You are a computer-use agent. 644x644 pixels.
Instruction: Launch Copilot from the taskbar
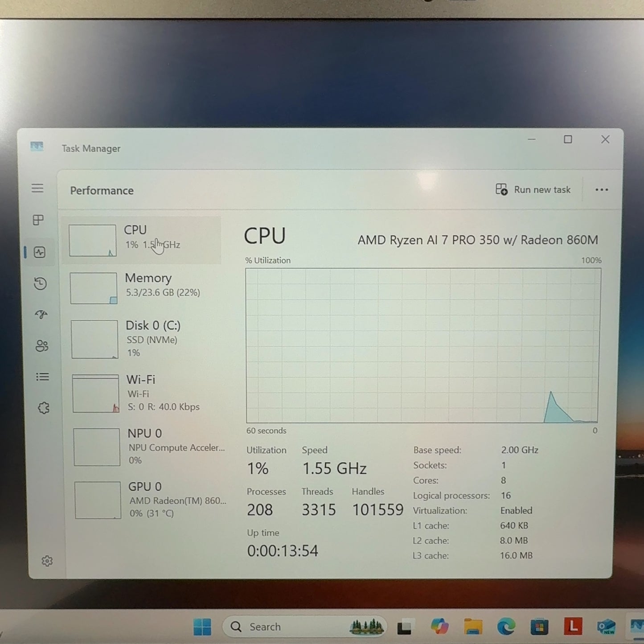click(x=439, y=627)
